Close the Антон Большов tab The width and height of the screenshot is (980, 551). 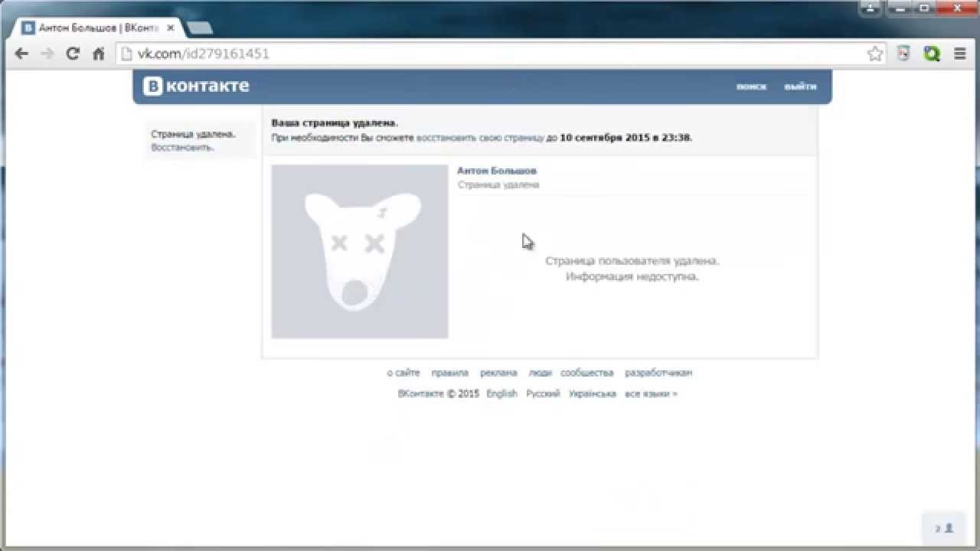(x=170, y=28)
